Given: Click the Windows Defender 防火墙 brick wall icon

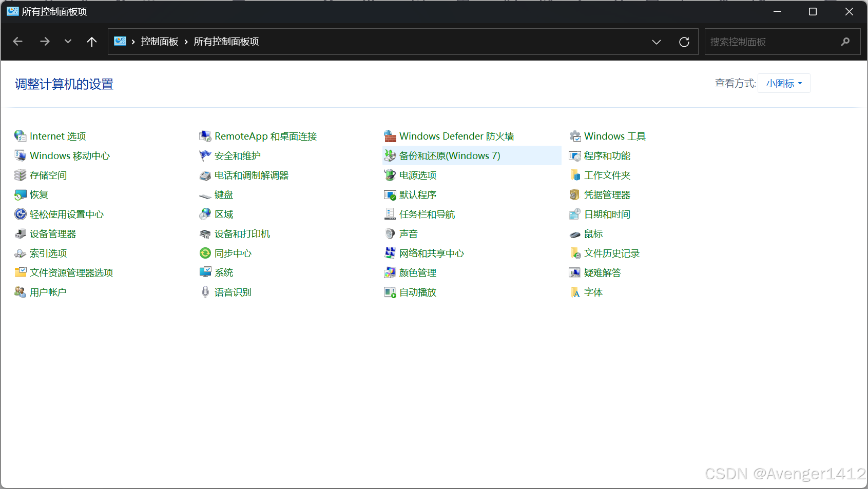Looking at the screenshot, I should 390,136.
